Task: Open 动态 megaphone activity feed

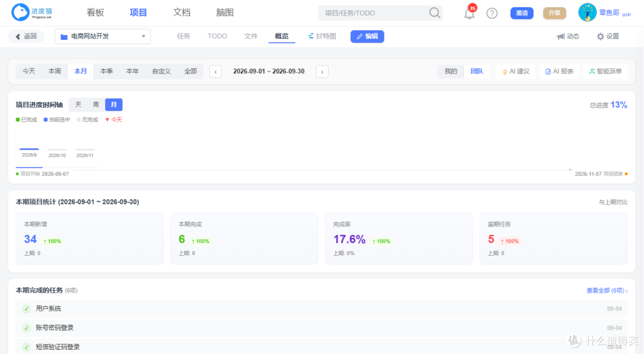Action: point(568,36)
